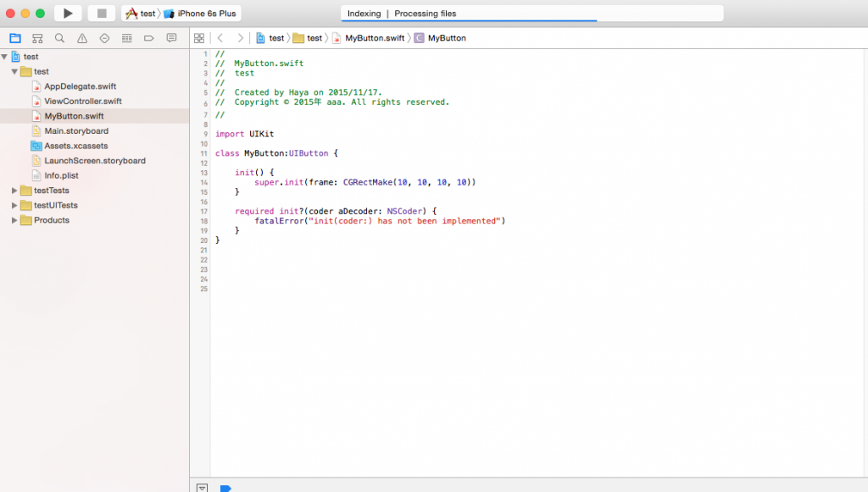868x492 pixels.
Task: Go back in editor history
Action: [x=220, y=38]
